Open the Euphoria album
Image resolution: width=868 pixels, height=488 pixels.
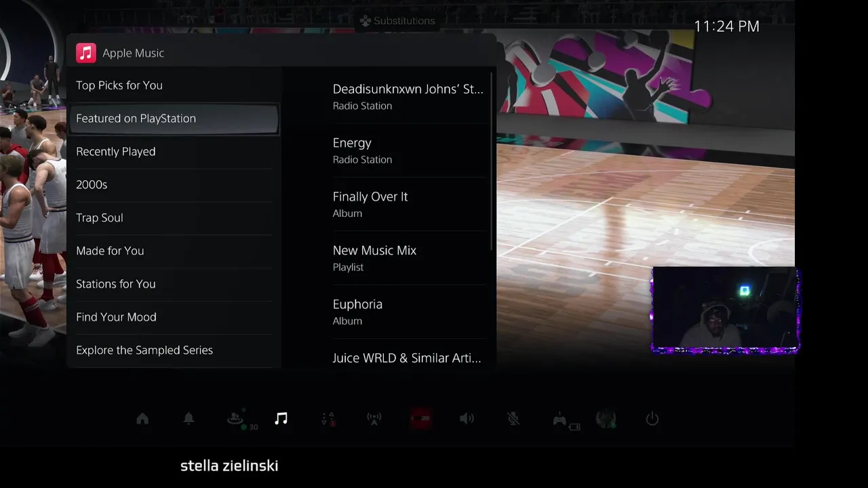click(409, 312)
